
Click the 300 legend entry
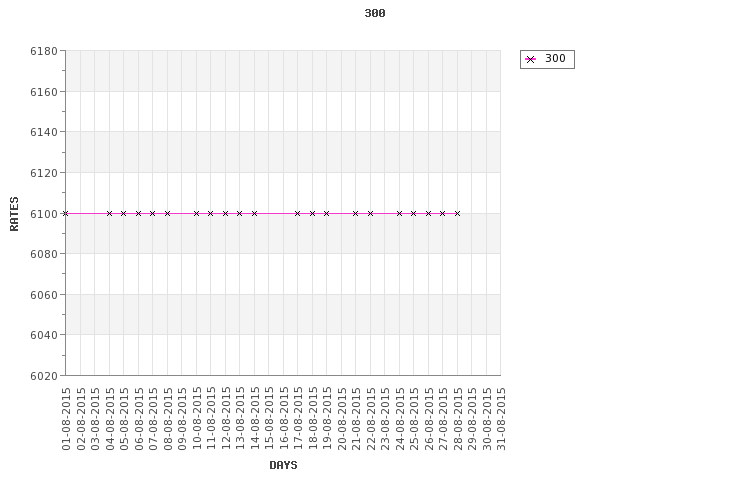pyautogui.click(x=547, y=59)
